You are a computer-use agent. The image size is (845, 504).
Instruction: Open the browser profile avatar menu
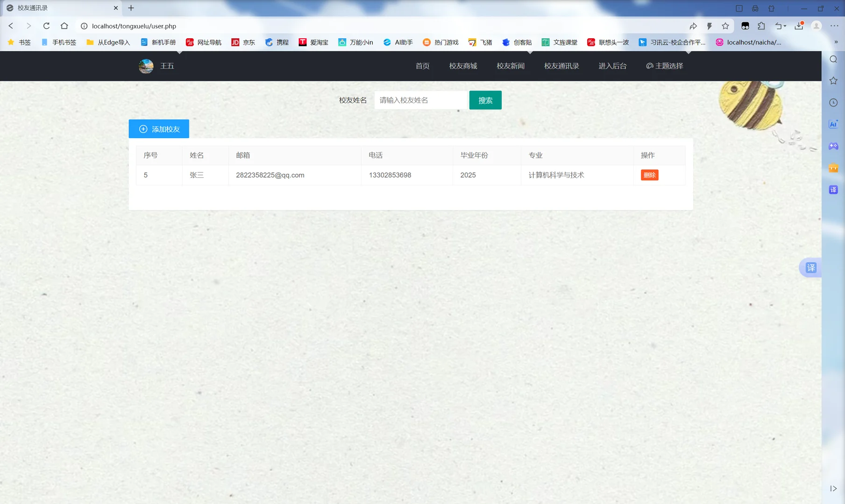click(x=817, y=26)
